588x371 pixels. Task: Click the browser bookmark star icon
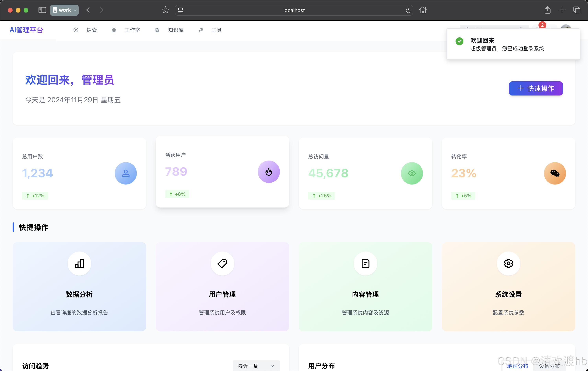(x=165, y=10)
